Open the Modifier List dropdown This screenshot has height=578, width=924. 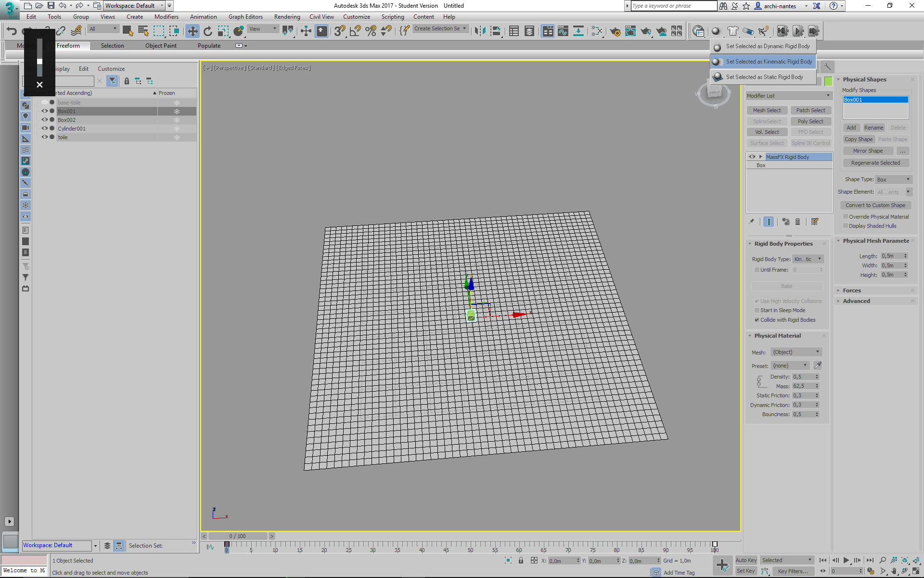coord(788,96)
